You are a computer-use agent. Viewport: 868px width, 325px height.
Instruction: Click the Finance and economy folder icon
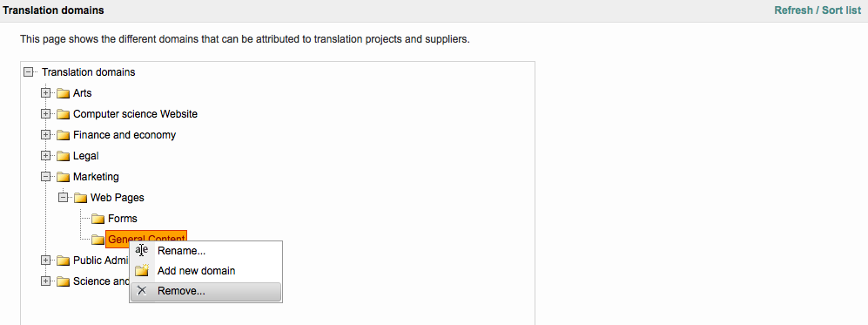point(63,135)
